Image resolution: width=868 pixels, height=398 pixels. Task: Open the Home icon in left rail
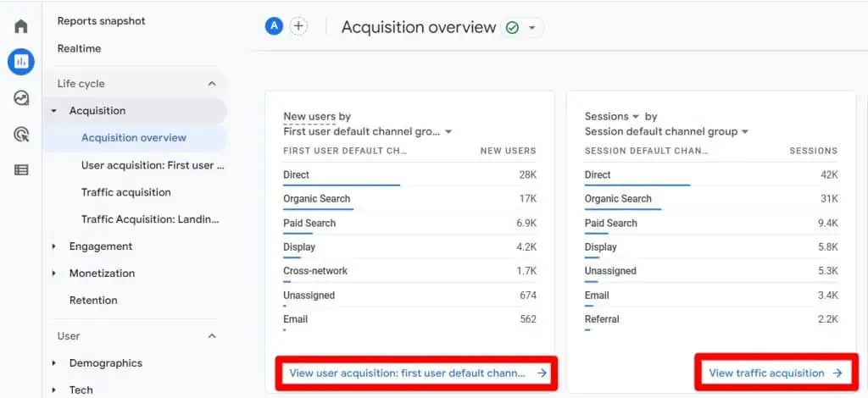coord(21,26)
